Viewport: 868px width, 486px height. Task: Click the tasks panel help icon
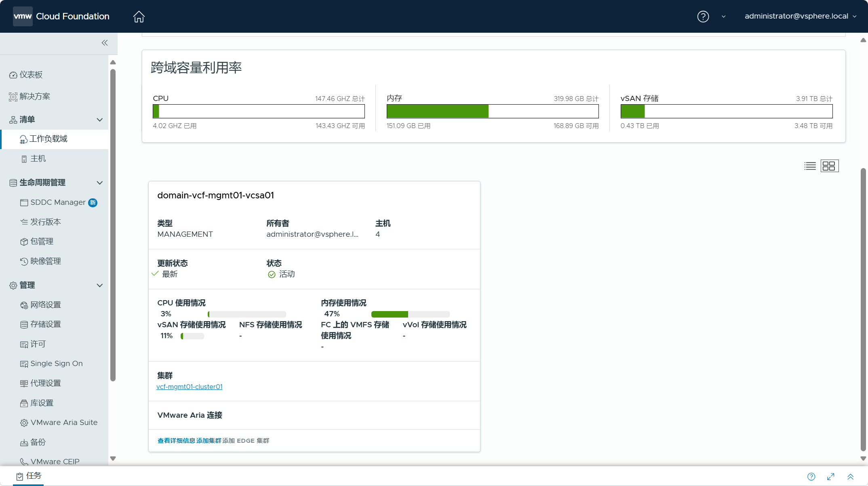[x=811, y=477]
